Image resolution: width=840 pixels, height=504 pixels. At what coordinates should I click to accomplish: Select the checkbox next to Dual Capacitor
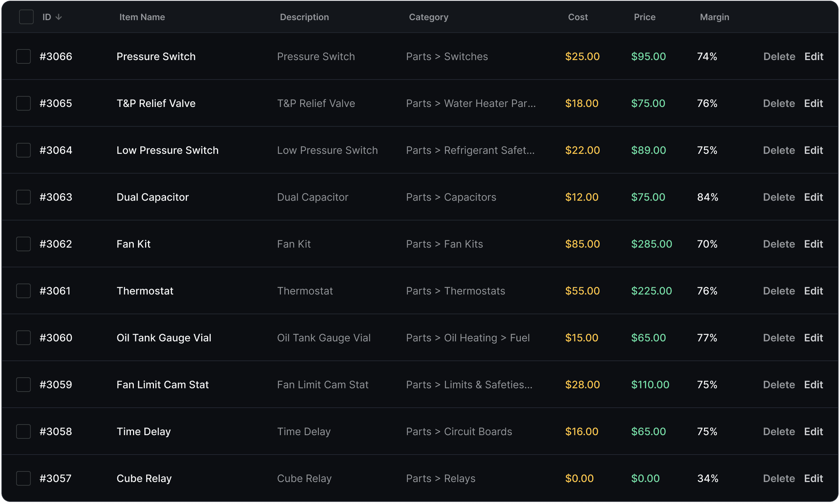point(23,197)
